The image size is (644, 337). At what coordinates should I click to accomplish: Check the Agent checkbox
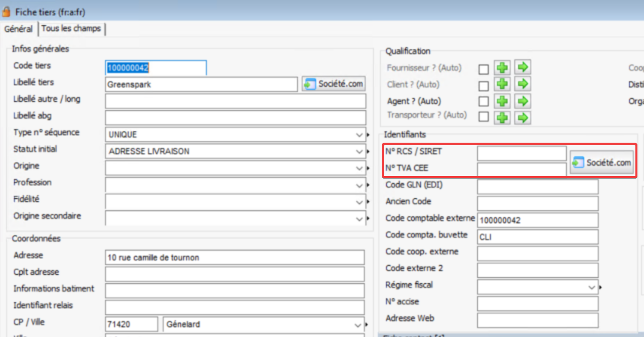point(484,102)
